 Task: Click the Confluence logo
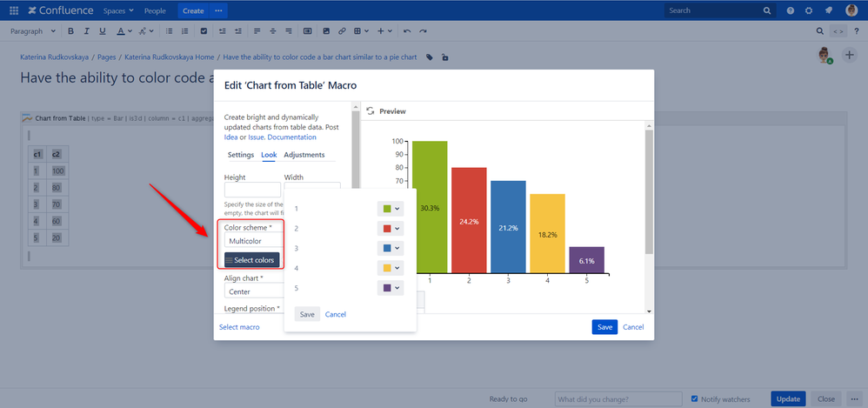click(x=62, y=10)
